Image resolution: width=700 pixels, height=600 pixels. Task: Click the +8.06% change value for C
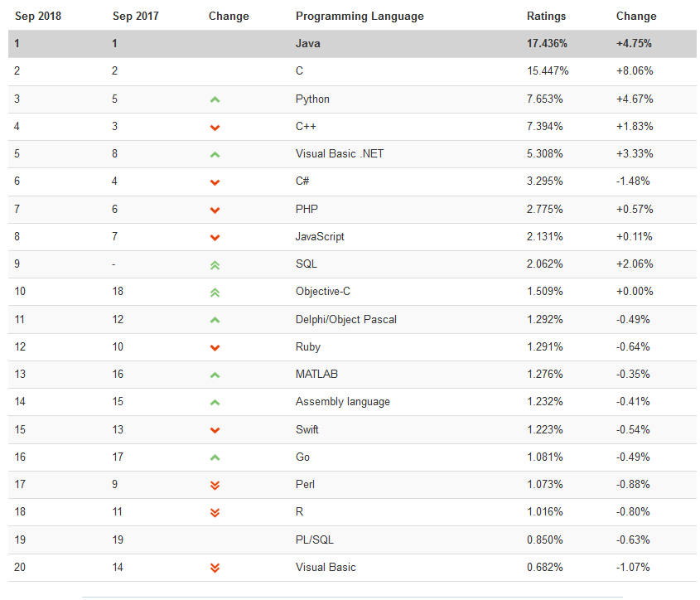635,70
